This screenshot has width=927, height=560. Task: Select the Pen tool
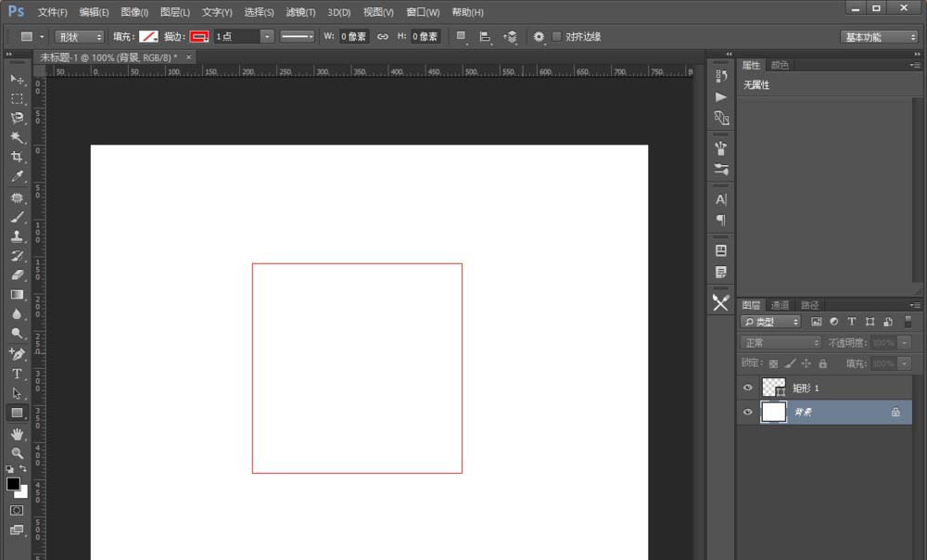pyautogui.click(x=17, y=352)
